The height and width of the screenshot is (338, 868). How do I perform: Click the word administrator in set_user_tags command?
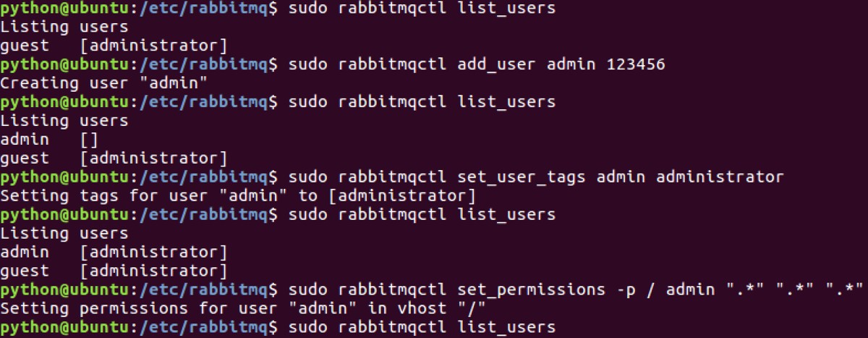pyautogui.click(x=720, y=177)
